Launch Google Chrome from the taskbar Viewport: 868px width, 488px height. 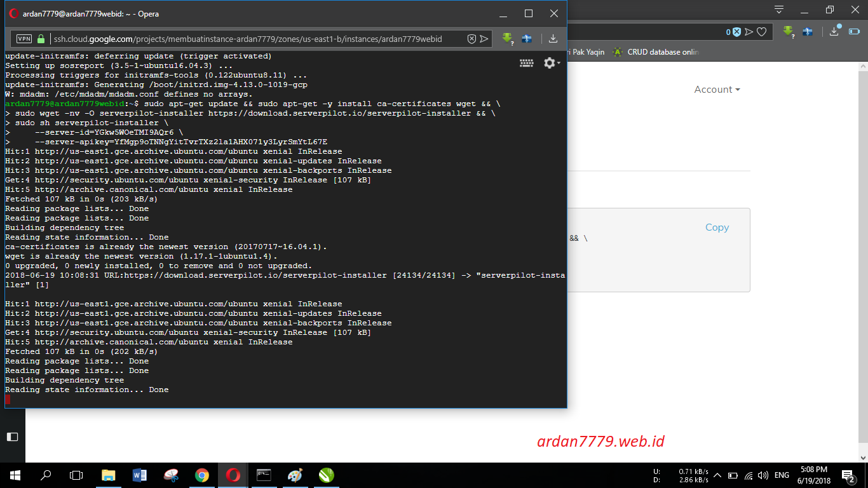point(202,475)
